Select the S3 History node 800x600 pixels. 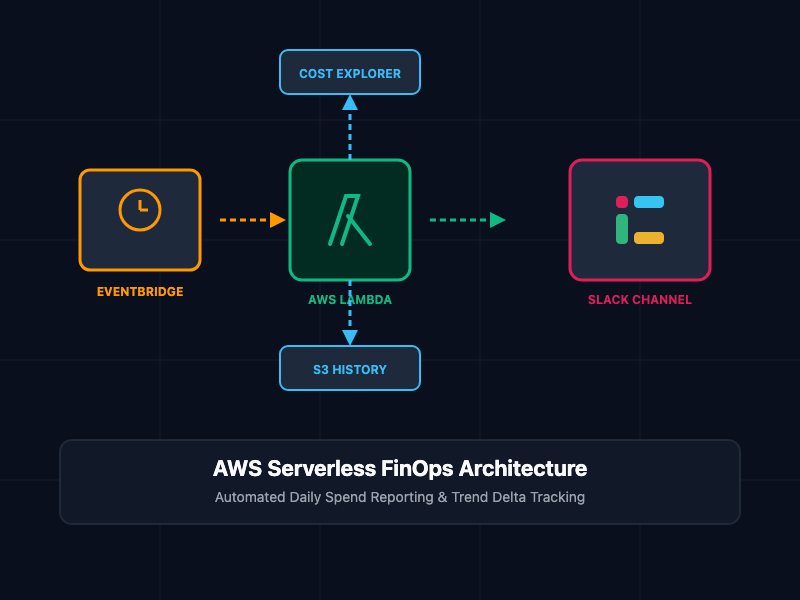click(x=350, y=368)
